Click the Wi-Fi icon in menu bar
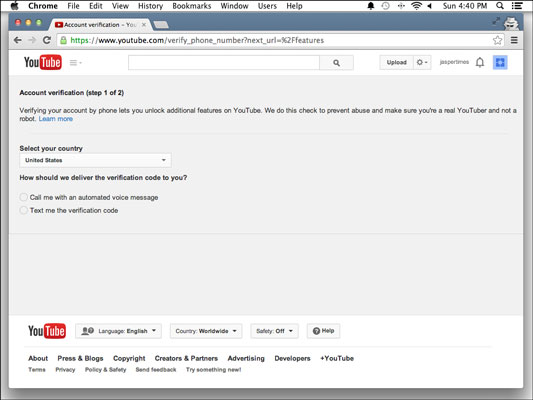This screenshot has width=533, height=400. (416, 6)
